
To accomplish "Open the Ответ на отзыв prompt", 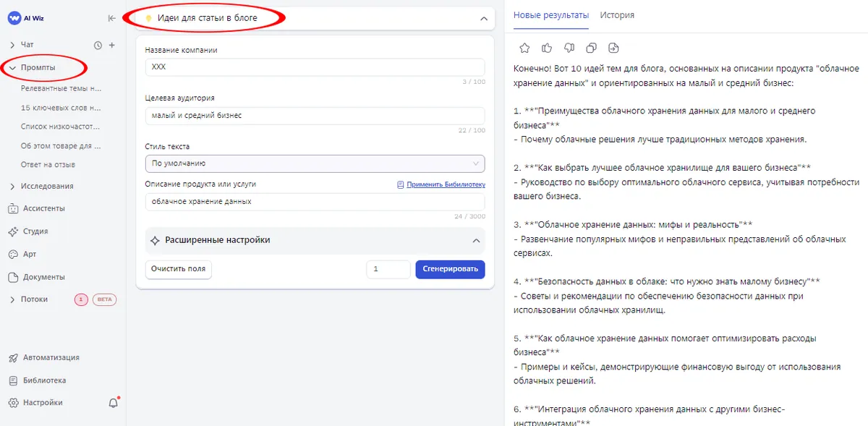I will [48, 164].
